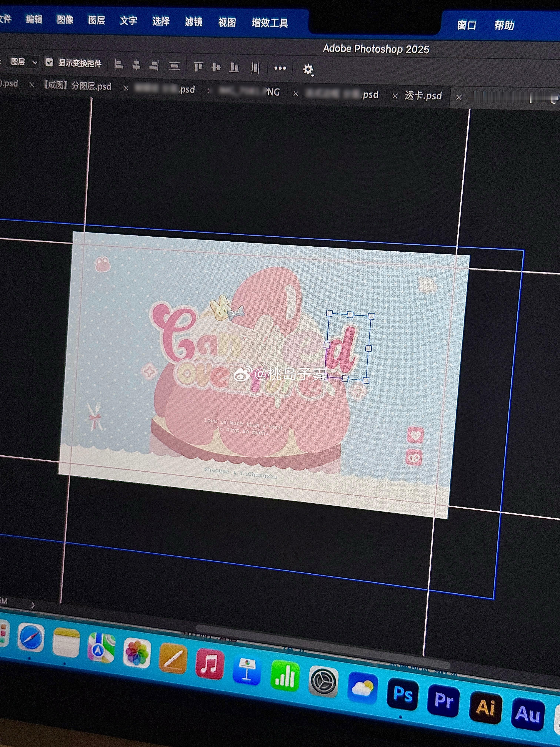Expand the status bar arrow below the canvas

click(32, 605)
